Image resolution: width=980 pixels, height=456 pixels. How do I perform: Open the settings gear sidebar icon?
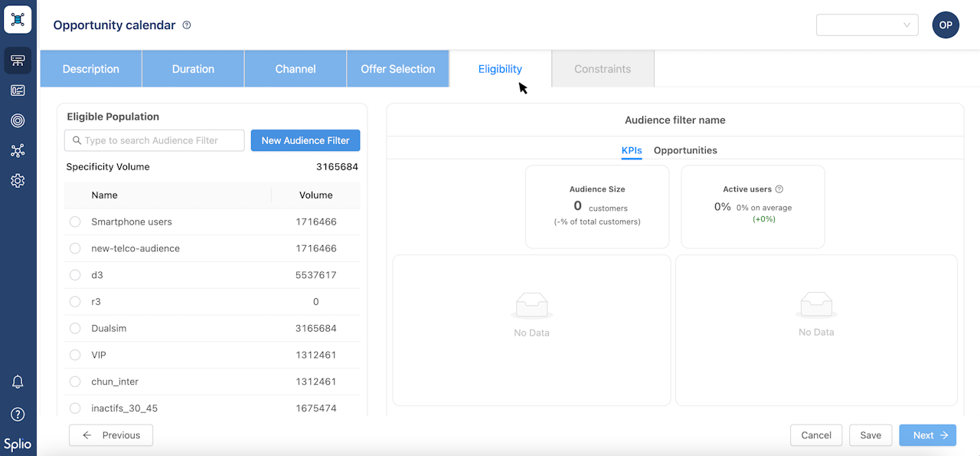point(18,181)
